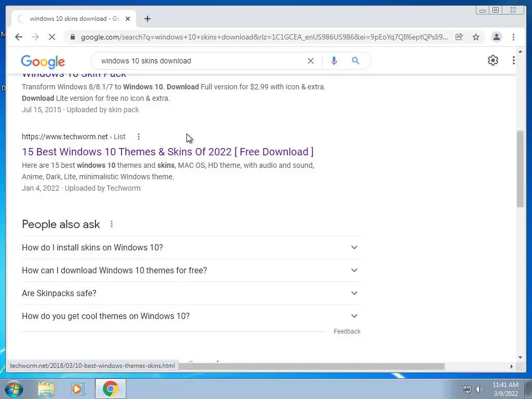Viewport: 532px width, 399px height.
Task: Click the horizontal scrollbar right arrow
Action: tap(511, 366)
